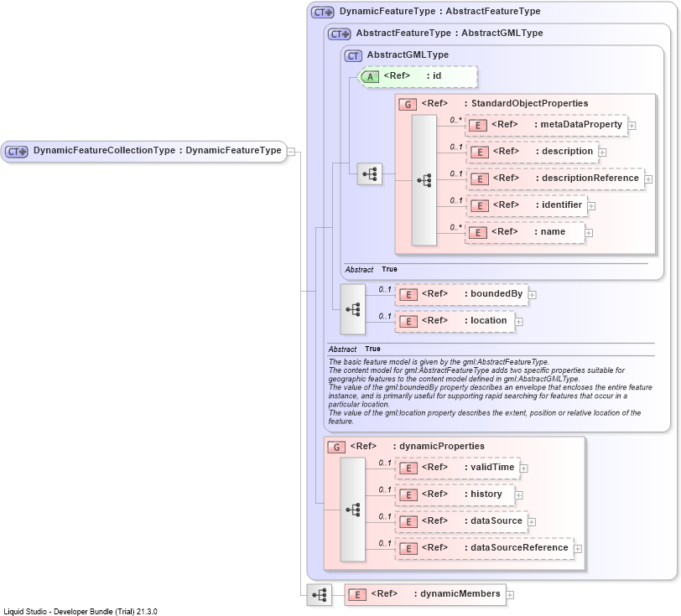The height and width of the screenshot is (616, 681).
Task: Select the 'DynamicFeatureType : AbstractFeatureType' title
Action: 440,11
